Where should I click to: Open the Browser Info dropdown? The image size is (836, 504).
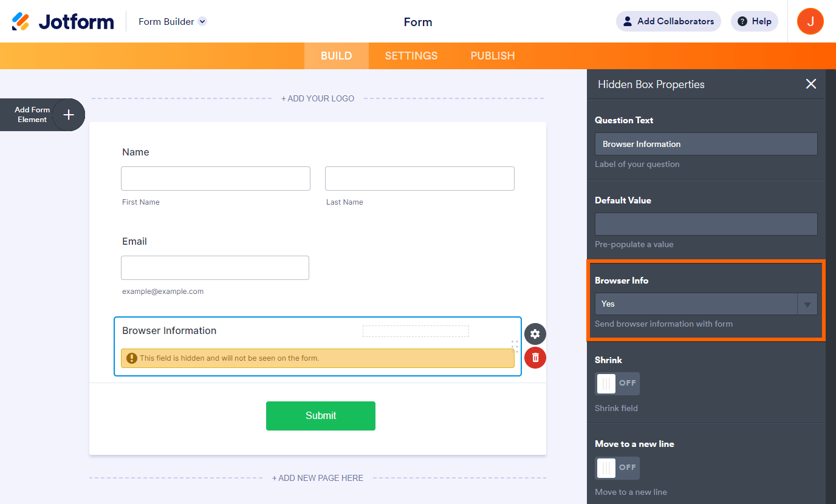pos(706,304)
